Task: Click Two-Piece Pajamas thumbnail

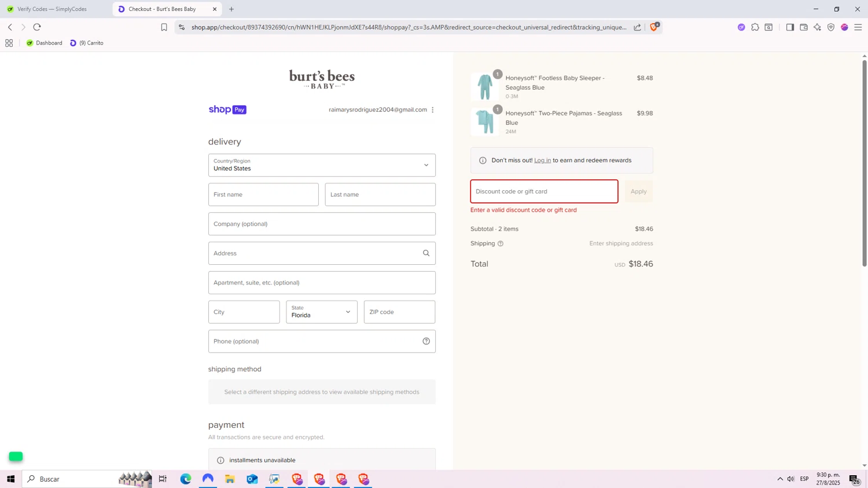Action: [x=485, y=122]
